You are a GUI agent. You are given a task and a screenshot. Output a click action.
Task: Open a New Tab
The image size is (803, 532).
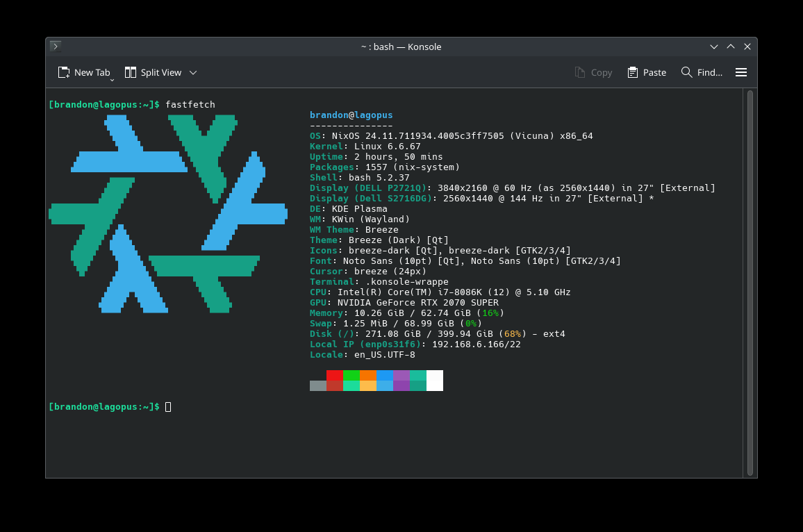coord(83,73)
